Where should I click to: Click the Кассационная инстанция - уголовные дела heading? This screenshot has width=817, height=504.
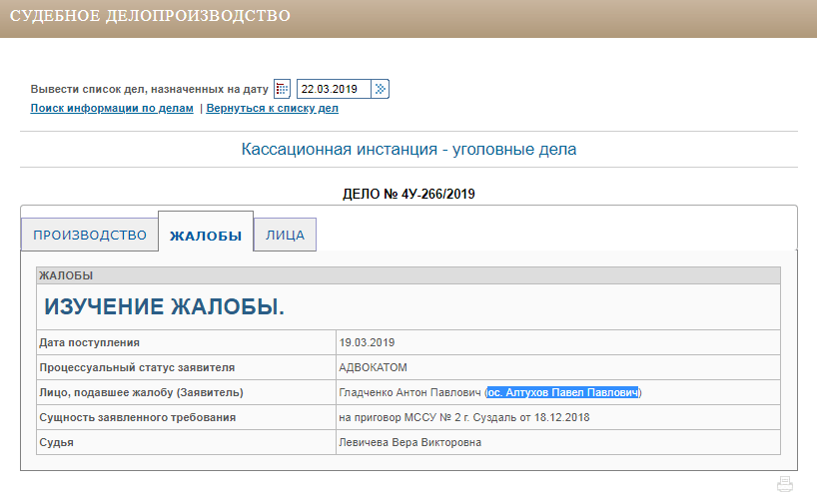pos(408,150)
